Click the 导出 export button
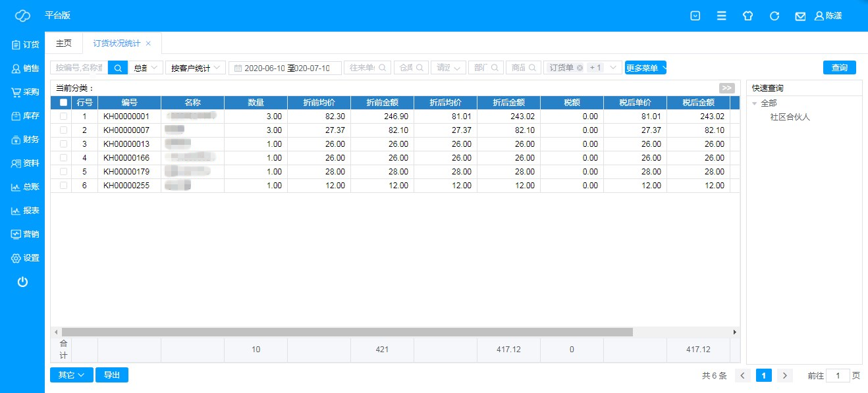The height and width of the screenshot is (393, 868). coord(112,375)
